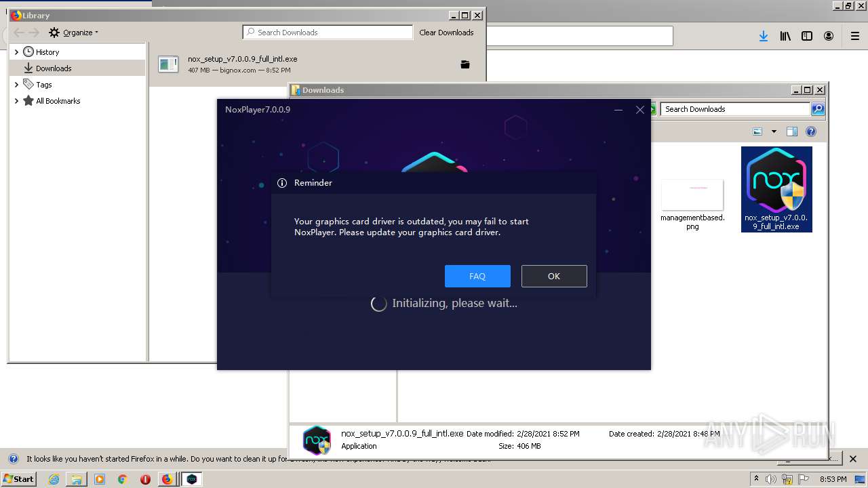868x488 pixels.
Task: Click Firefox notification question icon
Action: (13, 459)
